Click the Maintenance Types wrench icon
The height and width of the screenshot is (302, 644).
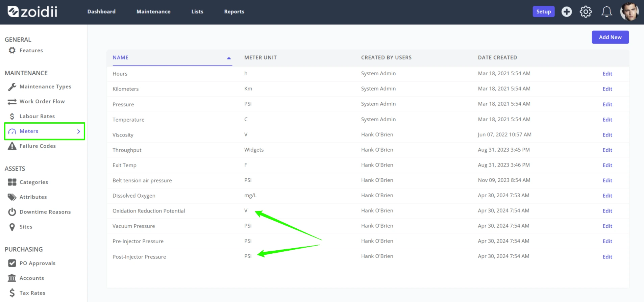pyautogui.click(x=12, y=87)
